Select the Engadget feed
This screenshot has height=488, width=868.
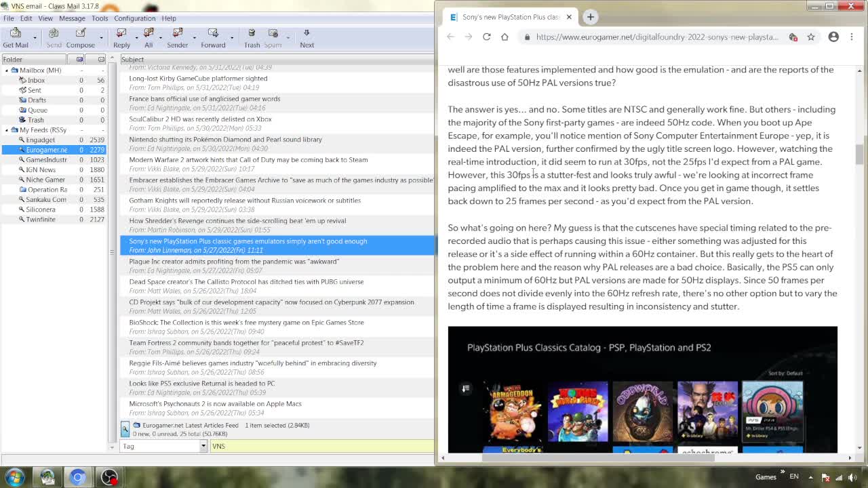click(40, 140)
